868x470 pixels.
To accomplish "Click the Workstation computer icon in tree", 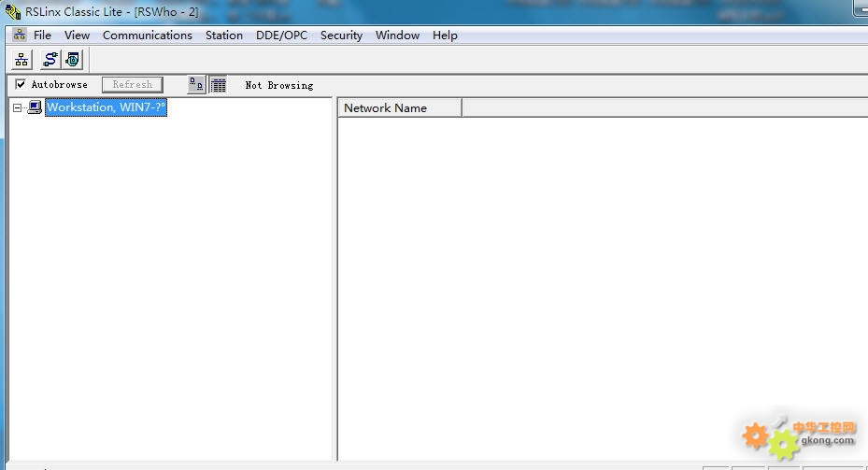I will pyautogui.click(x=35, y=107).
